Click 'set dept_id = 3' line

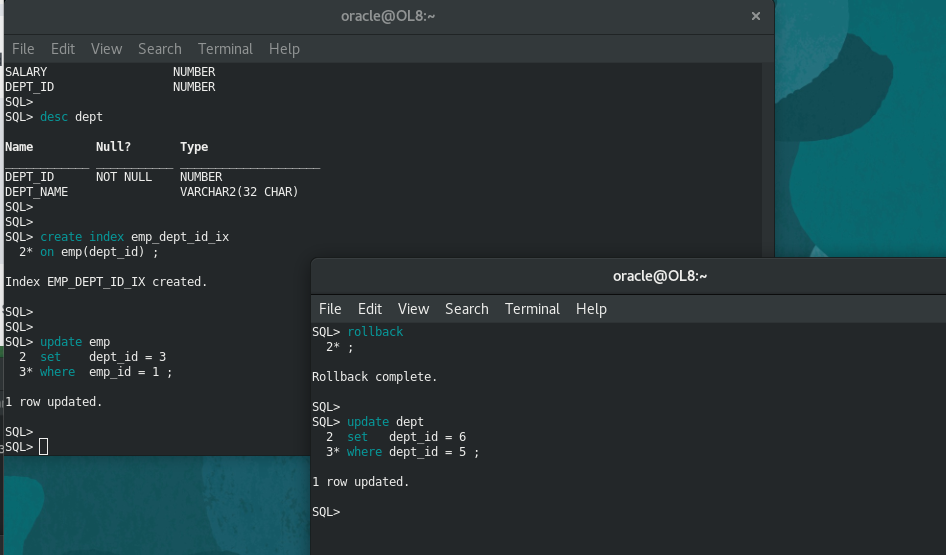pyautogui.click(x=103, y=357)
